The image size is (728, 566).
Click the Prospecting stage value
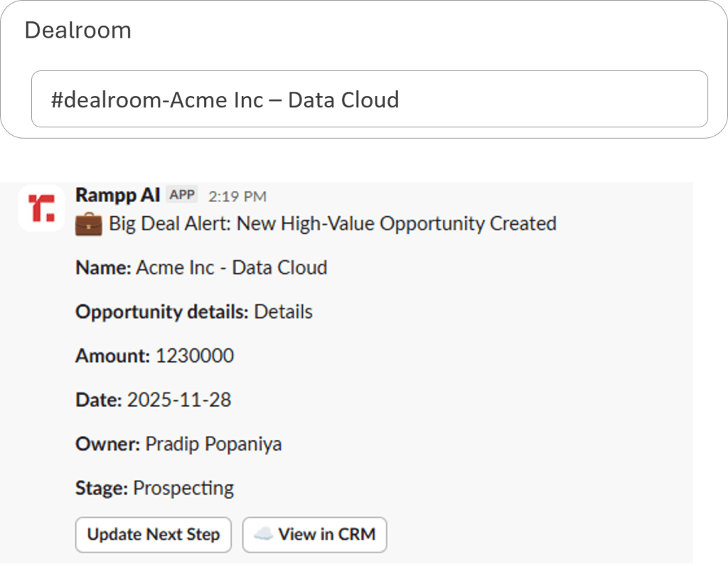(x=183, y=488)
